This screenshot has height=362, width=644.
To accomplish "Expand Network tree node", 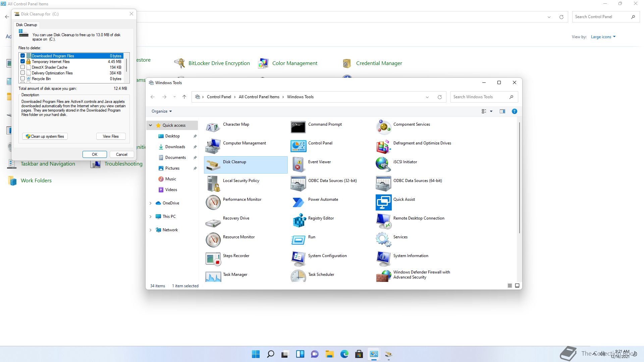I will (151, 230).
